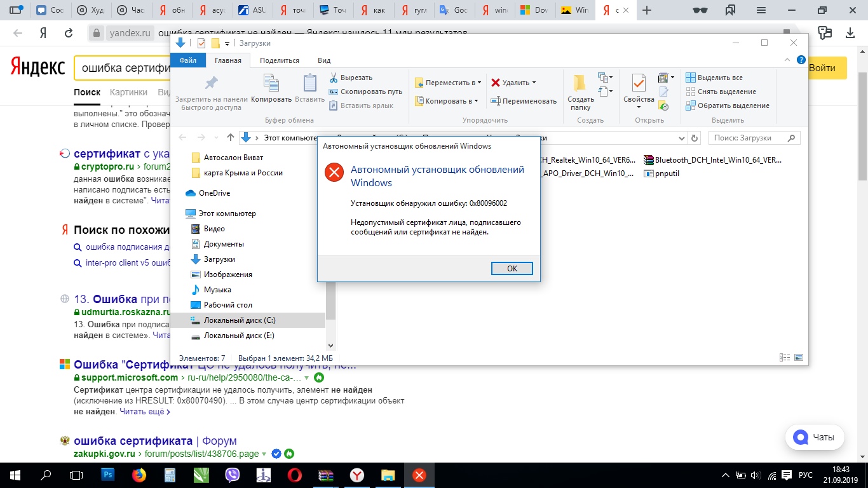The image size is (868, 488).
Task: Select OneDrive in navigation pane
Action: pos(214,193)
